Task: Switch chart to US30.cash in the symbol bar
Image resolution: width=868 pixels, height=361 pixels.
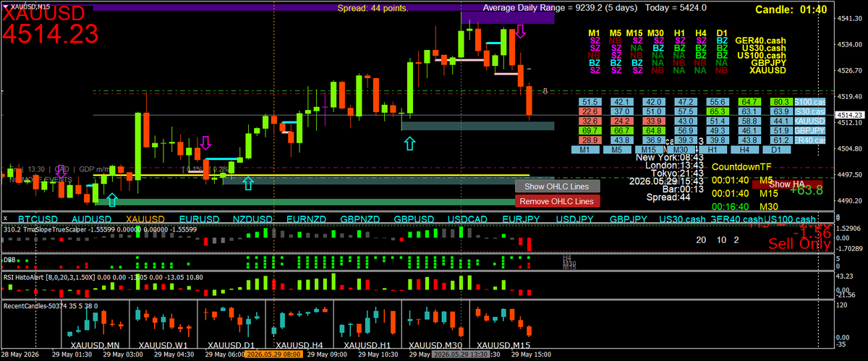Action: point(682,218)
